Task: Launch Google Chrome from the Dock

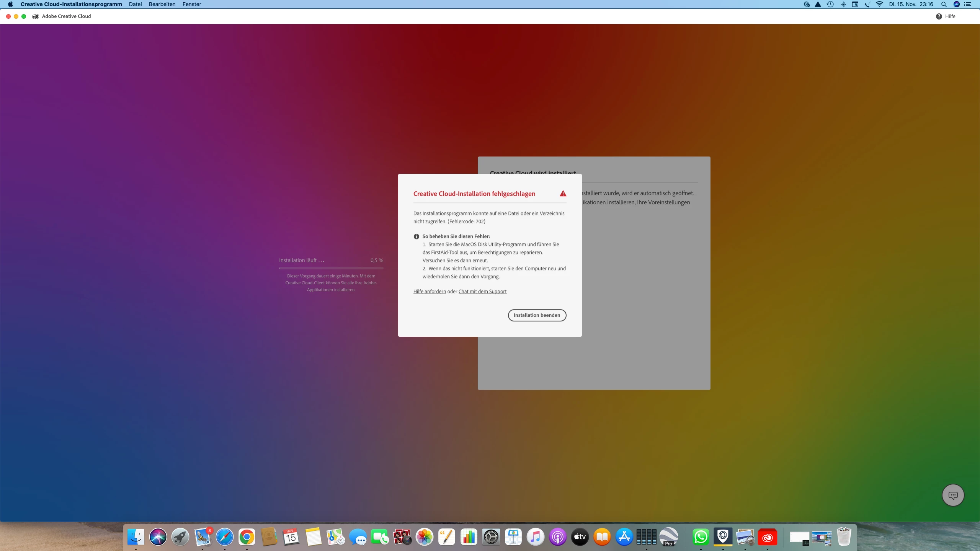Action: 247,537
